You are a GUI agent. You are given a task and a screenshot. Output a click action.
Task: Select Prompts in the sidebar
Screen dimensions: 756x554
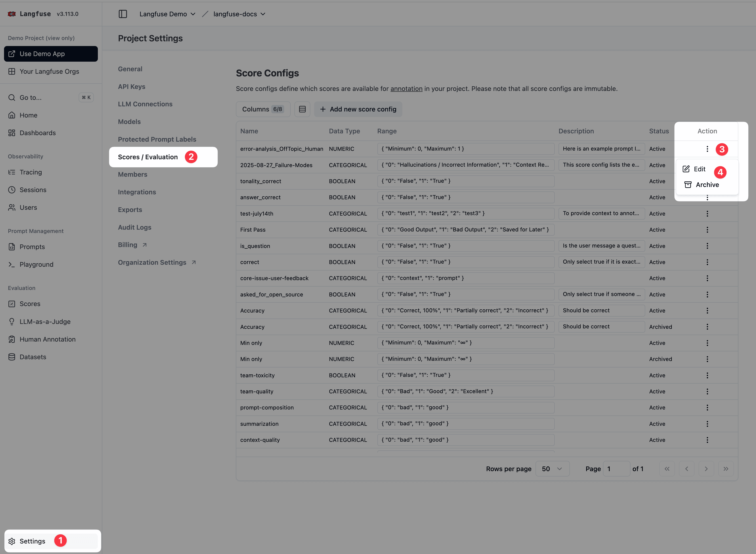pos(32,246)
